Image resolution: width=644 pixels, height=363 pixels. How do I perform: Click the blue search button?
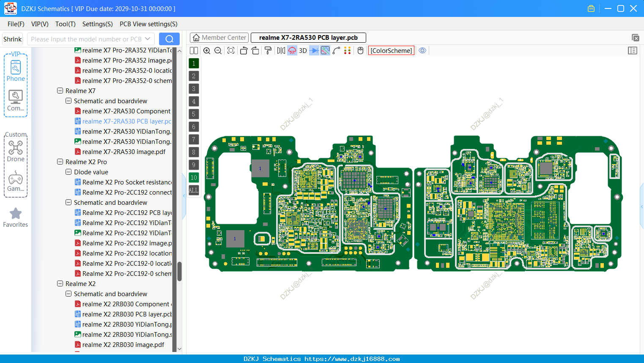(169, 39)
